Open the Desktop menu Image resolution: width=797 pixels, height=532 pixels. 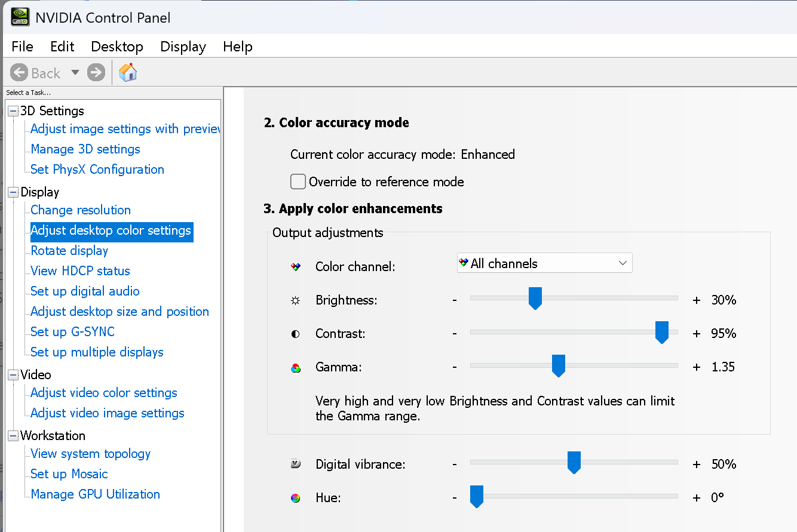click(x=117, y=47)
